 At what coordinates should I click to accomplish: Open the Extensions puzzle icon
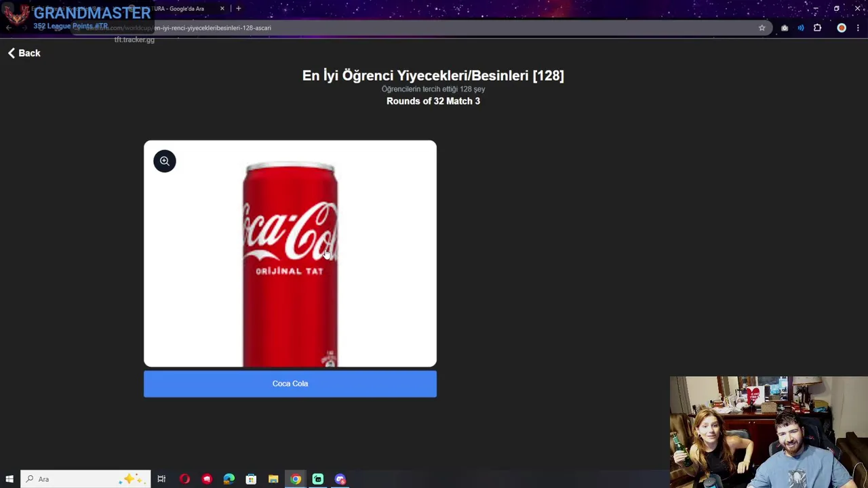817,28
